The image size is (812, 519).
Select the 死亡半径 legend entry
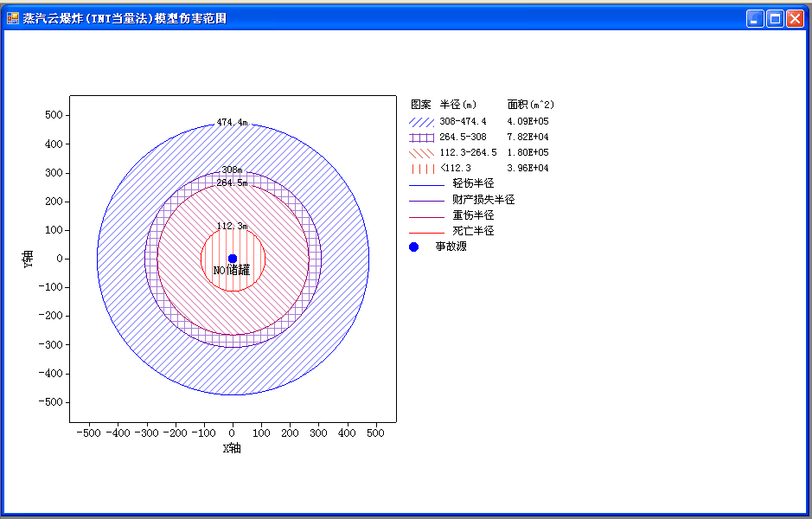(x=451, y=231)
